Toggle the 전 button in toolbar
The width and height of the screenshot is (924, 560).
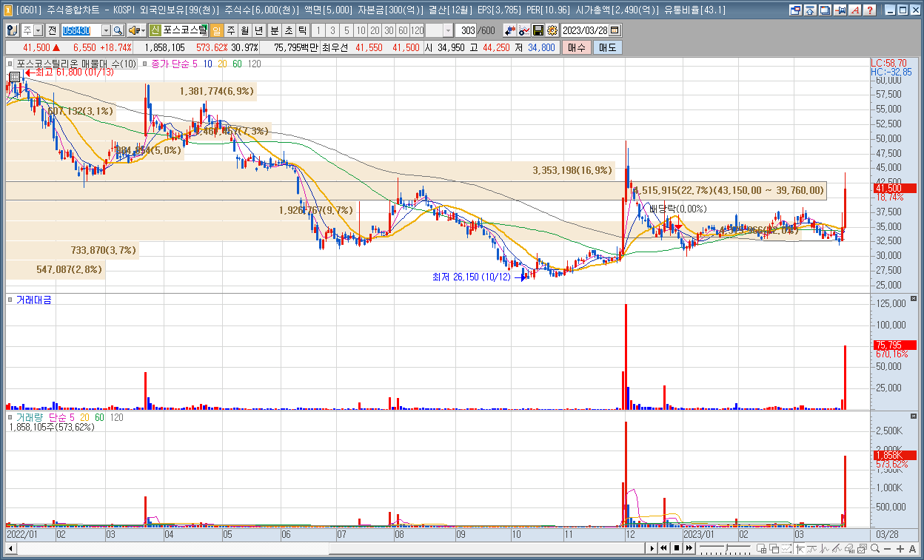pos(53,30)
